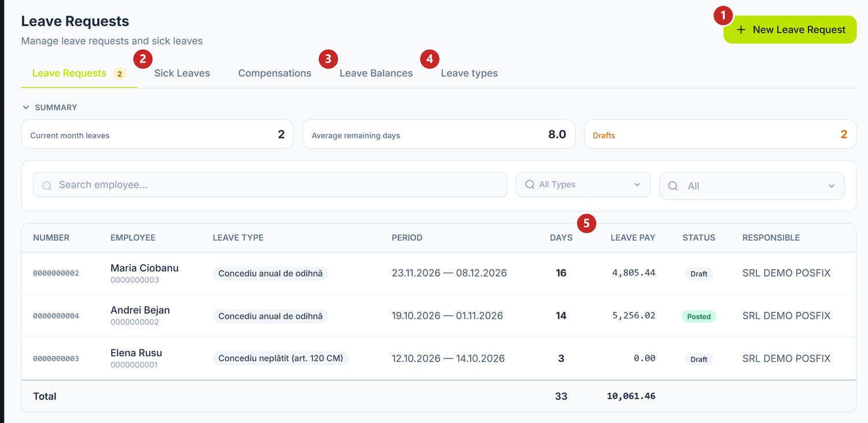
Task: Select employee Andrei Bejan
Action: [x=140, y=310]
